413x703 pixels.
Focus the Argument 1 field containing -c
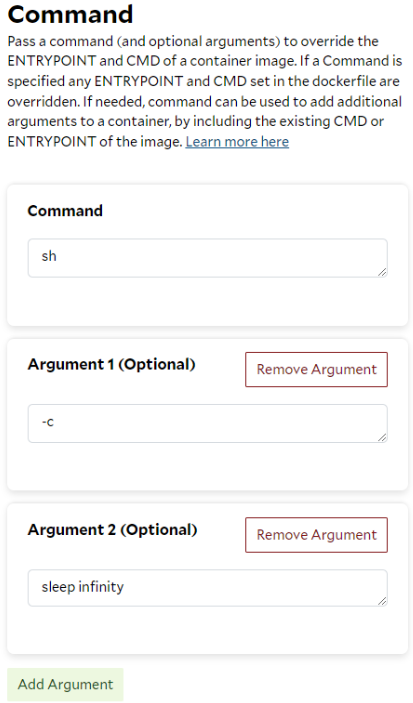coord(208,423)
